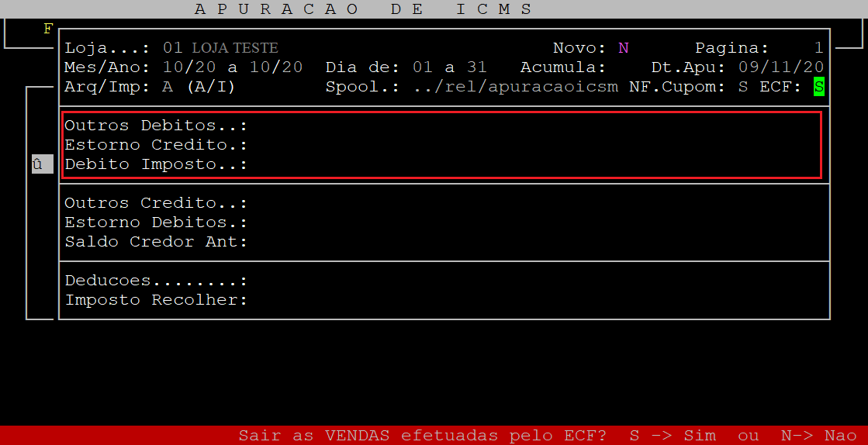Select the Saldo Credor Ant field

click(443, 242)
